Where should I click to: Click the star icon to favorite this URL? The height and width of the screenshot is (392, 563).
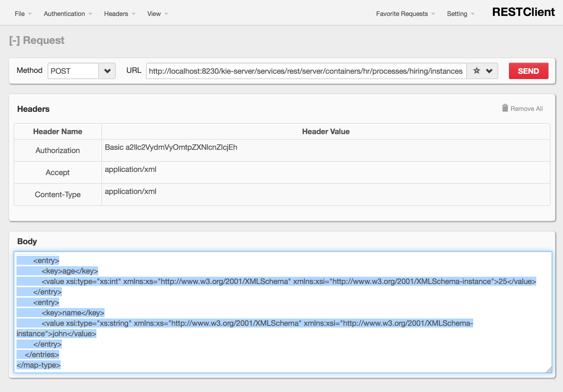pos(476,71)
